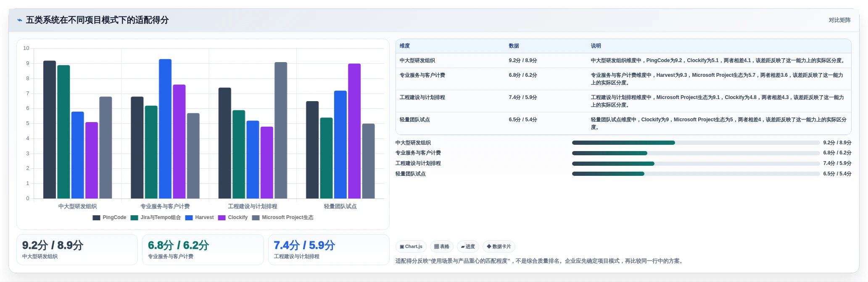Click x-axis label 中大型研发组织

pos(77,206)
